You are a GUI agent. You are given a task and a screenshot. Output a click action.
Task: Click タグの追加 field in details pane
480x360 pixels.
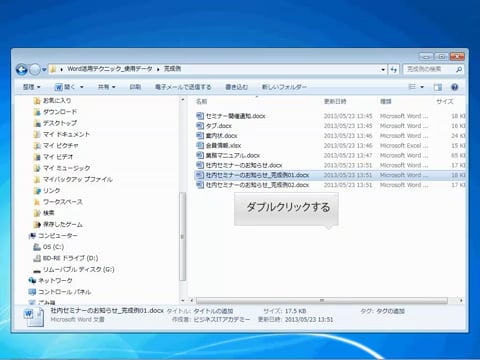tap(390, 311)
